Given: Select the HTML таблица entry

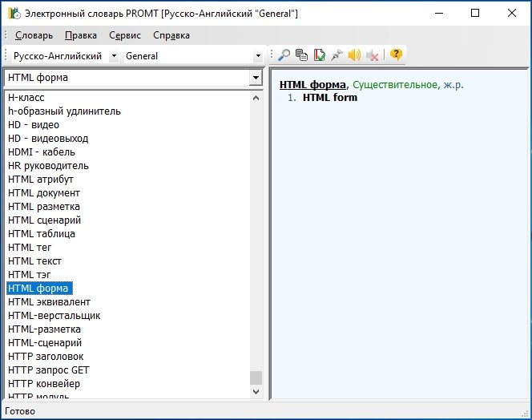Looking at the screenshot, I should coord(42,233).
